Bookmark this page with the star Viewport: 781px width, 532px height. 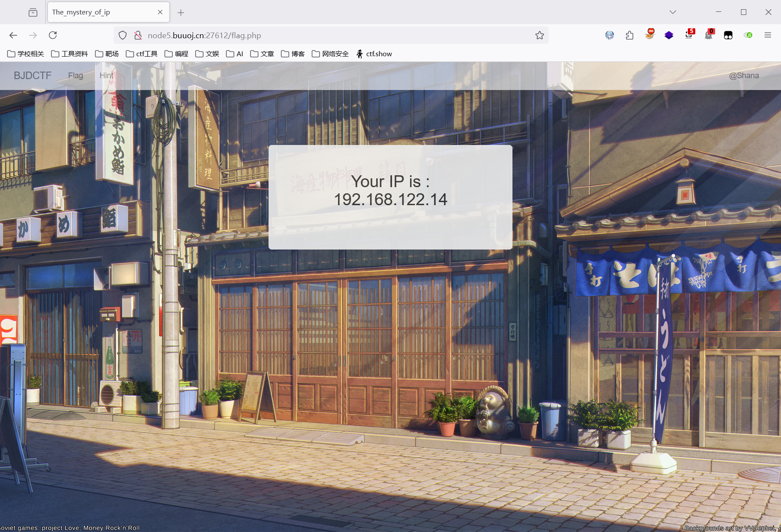click(x=540, y=35)
